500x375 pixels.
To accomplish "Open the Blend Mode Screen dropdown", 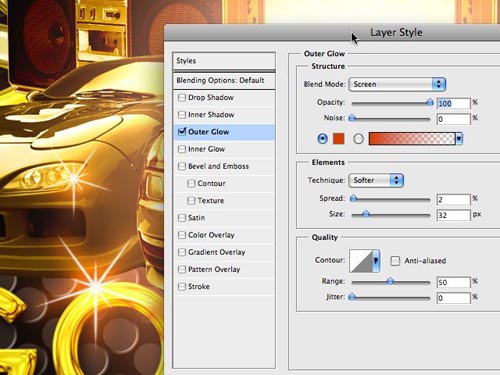I will point(397,84).
